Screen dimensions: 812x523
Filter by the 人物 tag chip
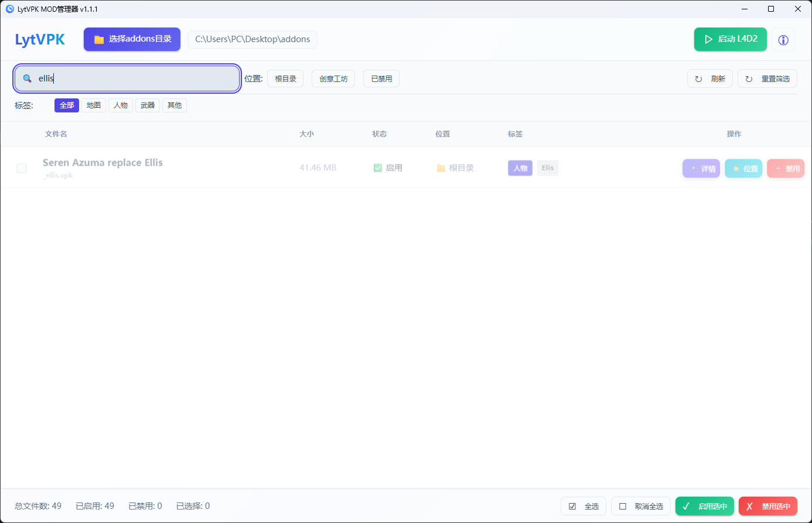(121, 105)
